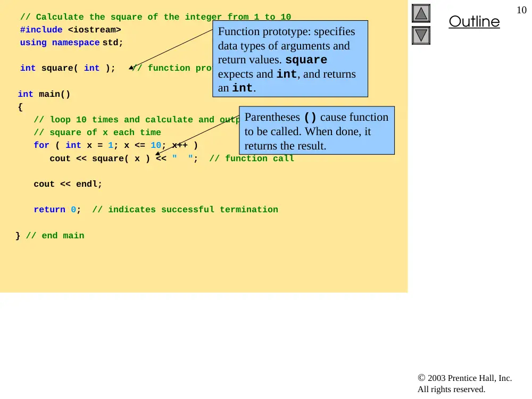Click the "// end main" comment
The image size is (532, 399).
[55, 236]
